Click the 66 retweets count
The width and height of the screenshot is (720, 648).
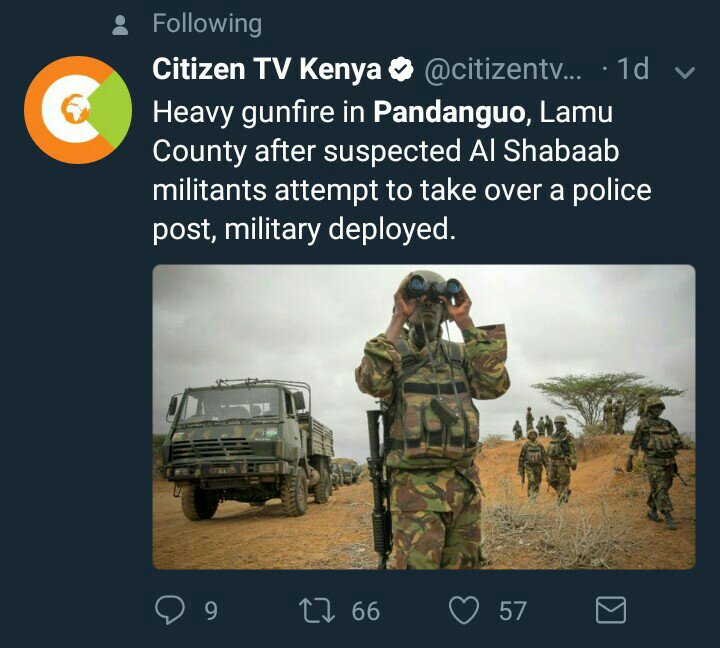pos(366,611)
